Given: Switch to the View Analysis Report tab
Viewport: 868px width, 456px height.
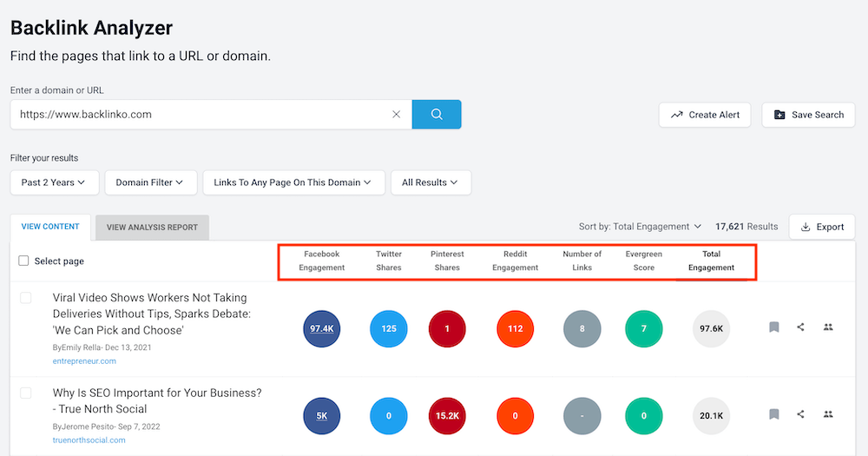Looking at the screenshot, I should pyautogui.click(x=153, y=228).
